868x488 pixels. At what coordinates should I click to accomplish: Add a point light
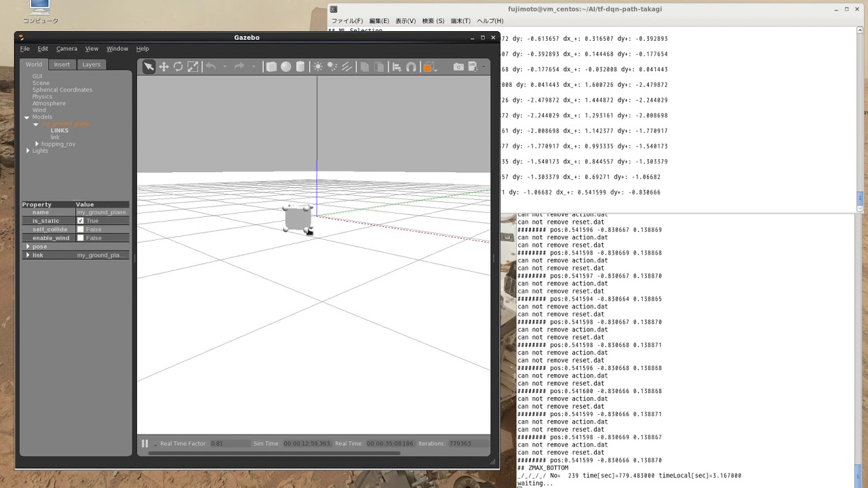[x=318, y=66]
